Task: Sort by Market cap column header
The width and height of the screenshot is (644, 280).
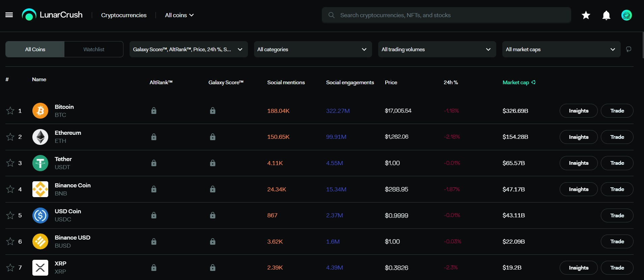Action: click(516, 82)
